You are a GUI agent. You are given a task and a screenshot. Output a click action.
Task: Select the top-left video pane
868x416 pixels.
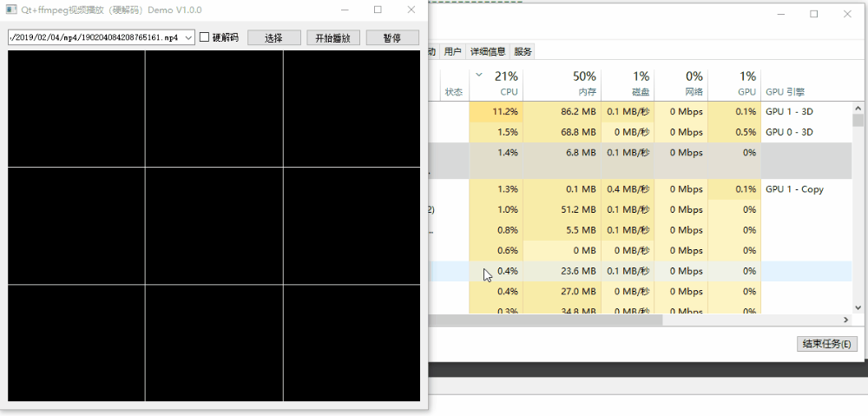point(76,108)
